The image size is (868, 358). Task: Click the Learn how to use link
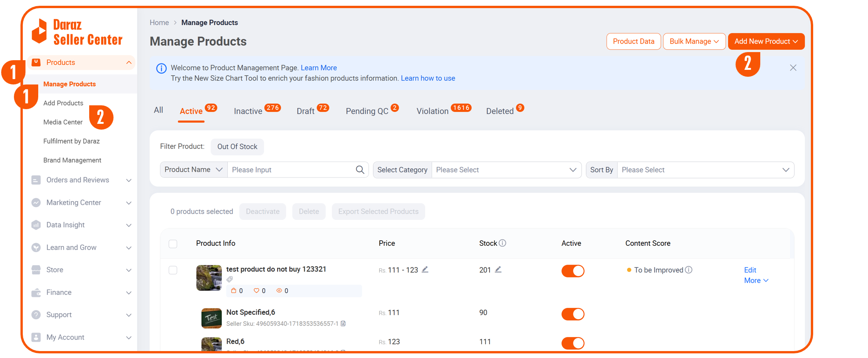point(428,78)
